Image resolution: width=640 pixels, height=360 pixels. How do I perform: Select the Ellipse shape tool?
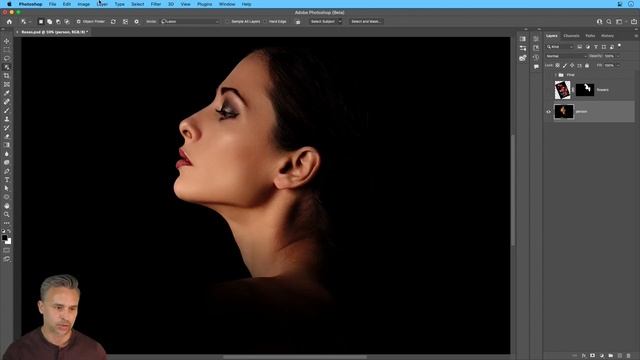pos(7,197)
